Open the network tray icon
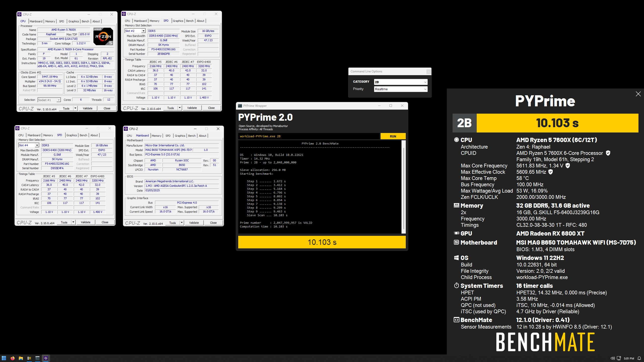The width and height of the screenshot is (644, 362). point(619,358)
